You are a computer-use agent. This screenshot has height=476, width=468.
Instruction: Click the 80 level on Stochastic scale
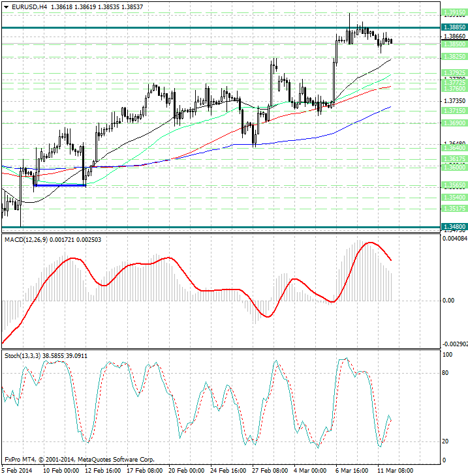pyautogui.click(x=445, y=373)
